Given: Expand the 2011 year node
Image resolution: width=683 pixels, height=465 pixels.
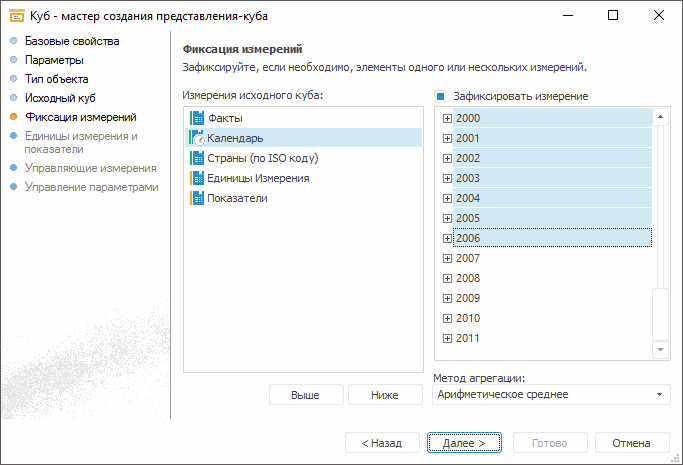Looking at the screenshot, I should (x=447, y=338).
